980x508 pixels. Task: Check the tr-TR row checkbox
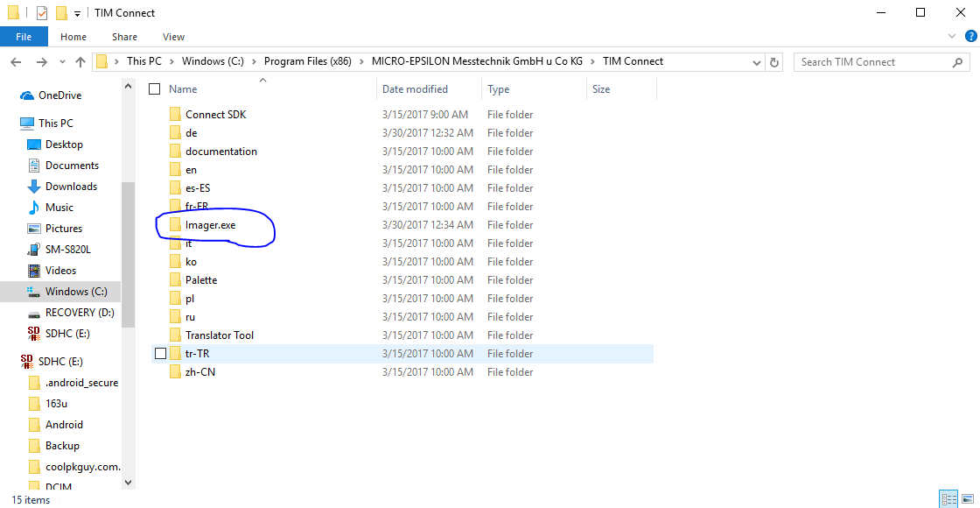pos(160,354)
